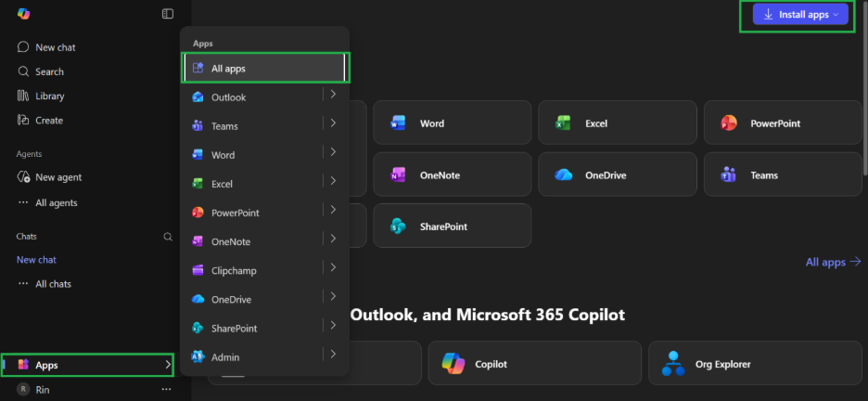Click the Word icon in Apps flyout
Viewport: 868px width, 401px height.
coord(198,154)
